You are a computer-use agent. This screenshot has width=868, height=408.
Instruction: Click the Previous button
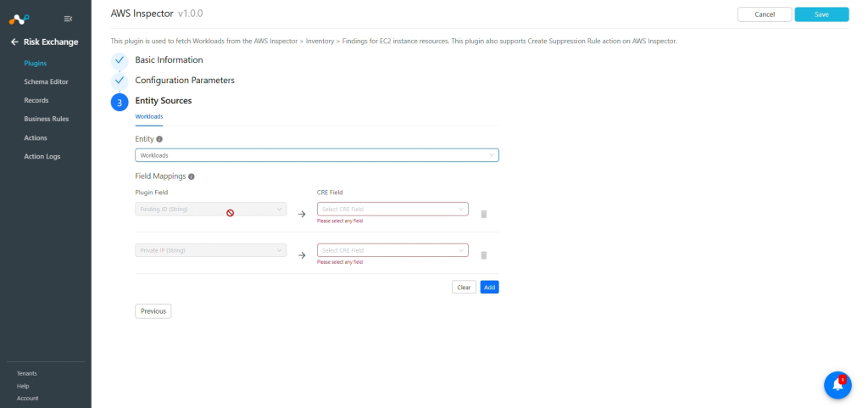click(x=153, y=311)
